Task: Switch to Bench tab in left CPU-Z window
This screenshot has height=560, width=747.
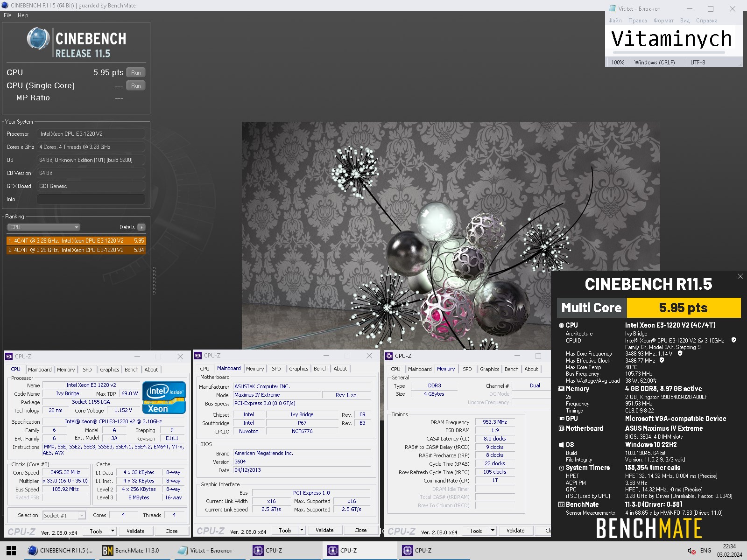Action: point(131,370)
